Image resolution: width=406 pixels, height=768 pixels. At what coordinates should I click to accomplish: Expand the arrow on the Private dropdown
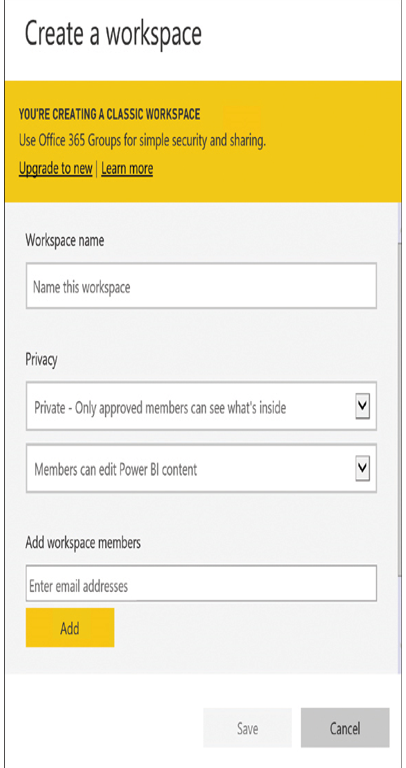[x=362, y=407]
